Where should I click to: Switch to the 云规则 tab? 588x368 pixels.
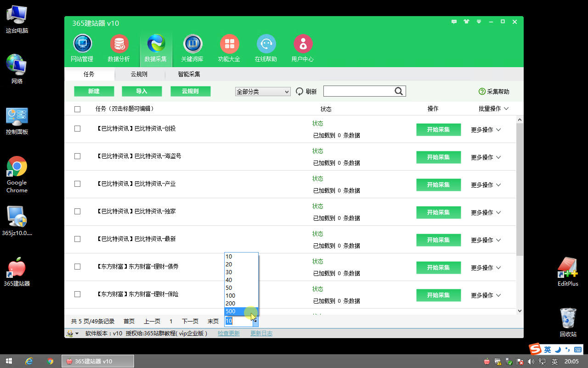pos(139,74)
